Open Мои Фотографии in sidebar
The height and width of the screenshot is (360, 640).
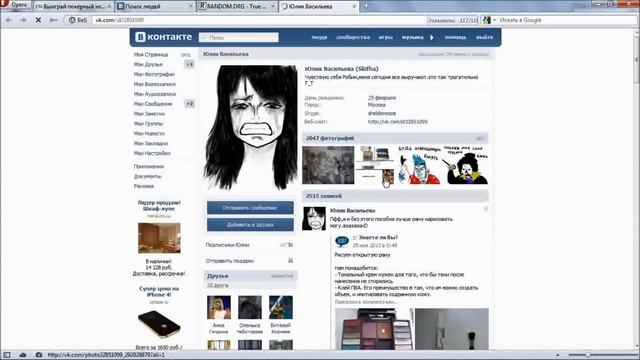tap(154, 74)
